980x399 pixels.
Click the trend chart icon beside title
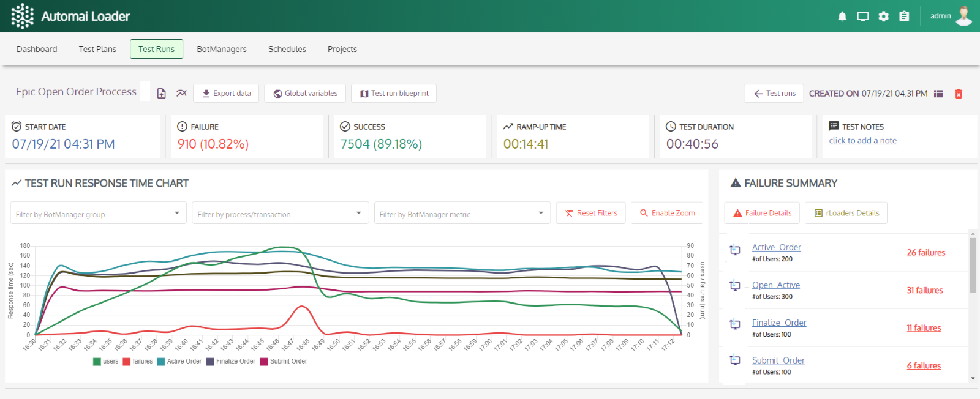pyautogui.click(x=181, y=94)
